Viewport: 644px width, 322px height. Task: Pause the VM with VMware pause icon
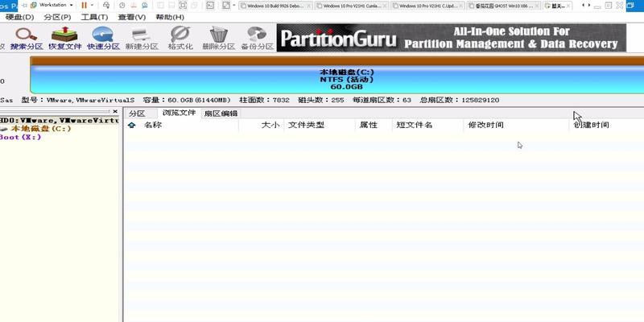[x=85, y=5]
